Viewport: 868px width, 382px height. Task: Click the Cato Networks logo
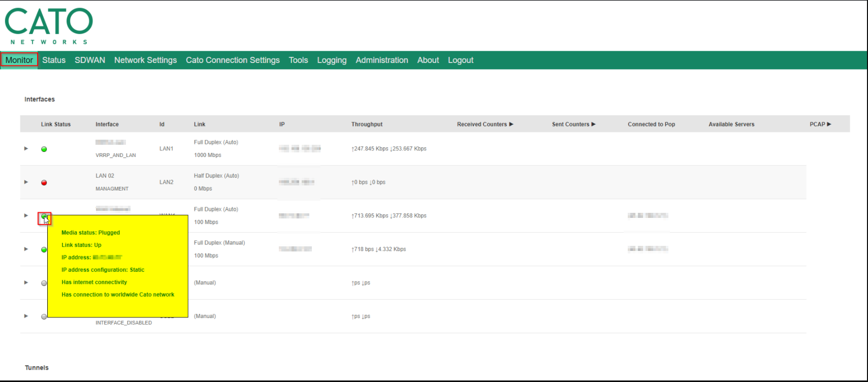tap(49, 26)
